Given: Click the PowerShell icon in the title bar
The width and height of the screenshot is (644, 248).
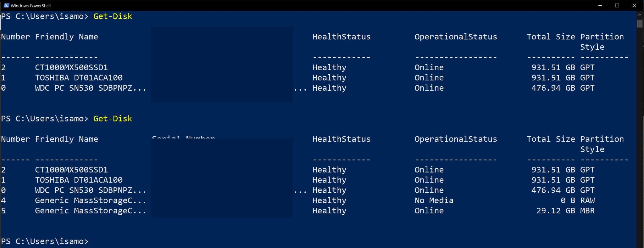Looking at the screenshot, I should (x=6, y=5).
